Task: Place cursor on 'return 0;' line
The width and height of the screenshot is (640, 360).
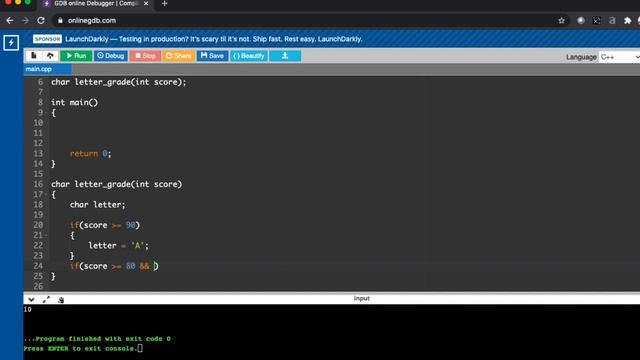Action: tap(91, 153)
